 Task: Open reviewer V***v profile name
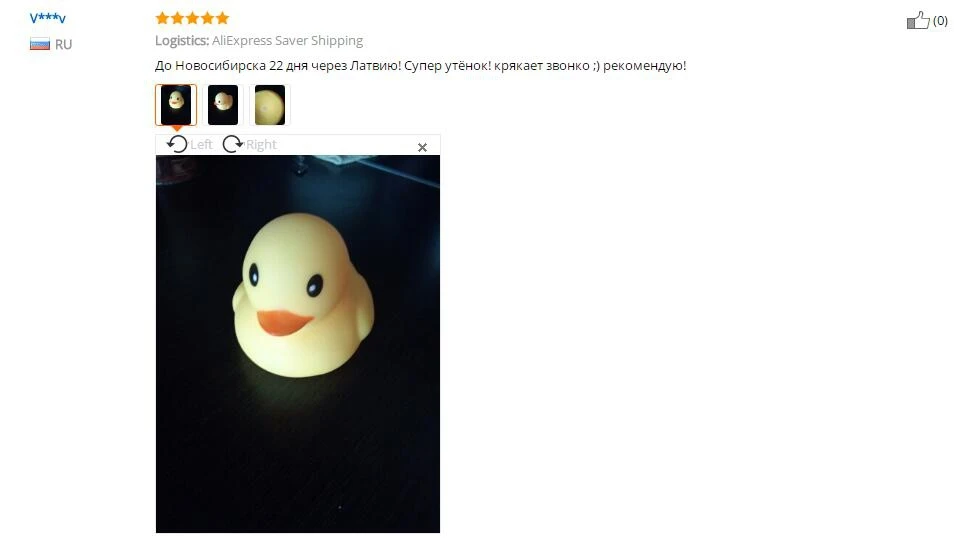pyautogui.click(x=47, y=18)
